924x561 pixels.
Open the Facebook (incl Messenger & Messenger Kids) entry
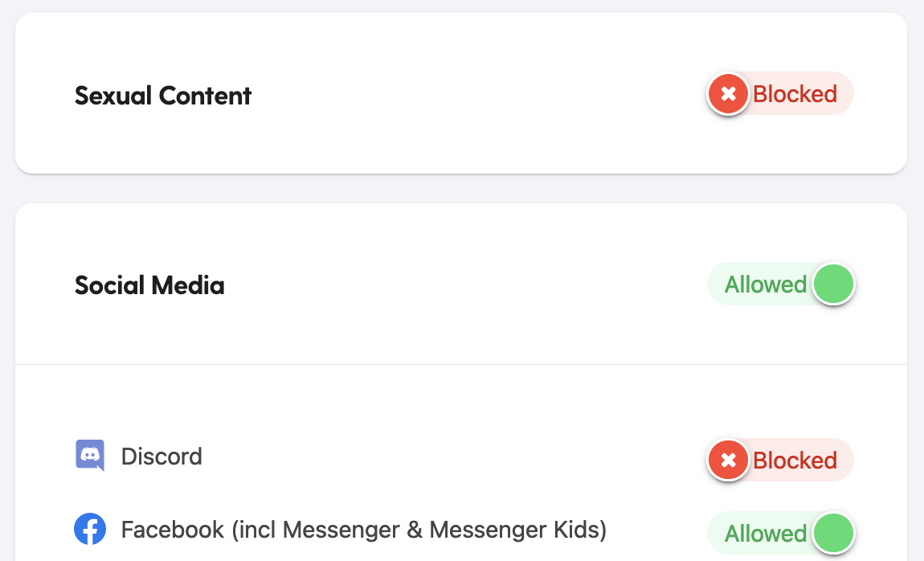click(364, 530)
